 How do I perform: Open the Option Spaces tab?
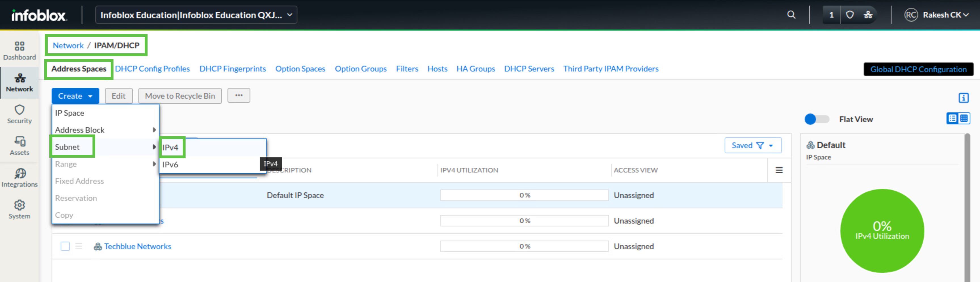click(300, 69)
